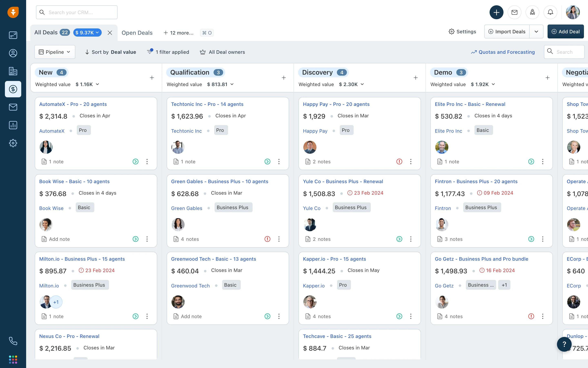Add a deal to the Discovery stage
The image size is (588, 368).
tap(415, 78)
